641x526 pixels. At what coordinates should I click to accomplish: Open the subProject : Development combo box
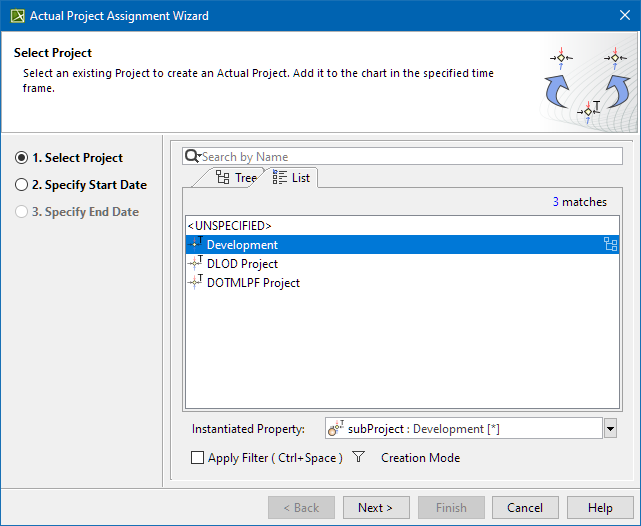[x=463, y=429]
